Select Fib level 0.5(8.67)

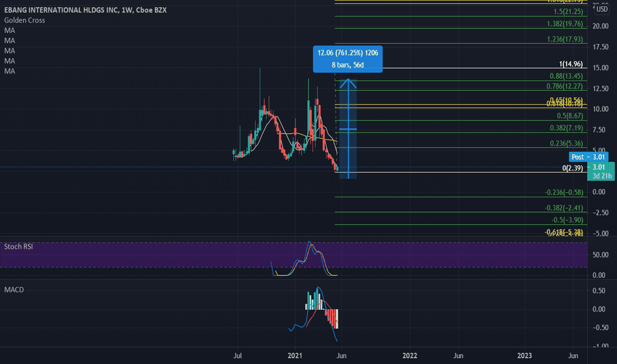coord(570,116)
